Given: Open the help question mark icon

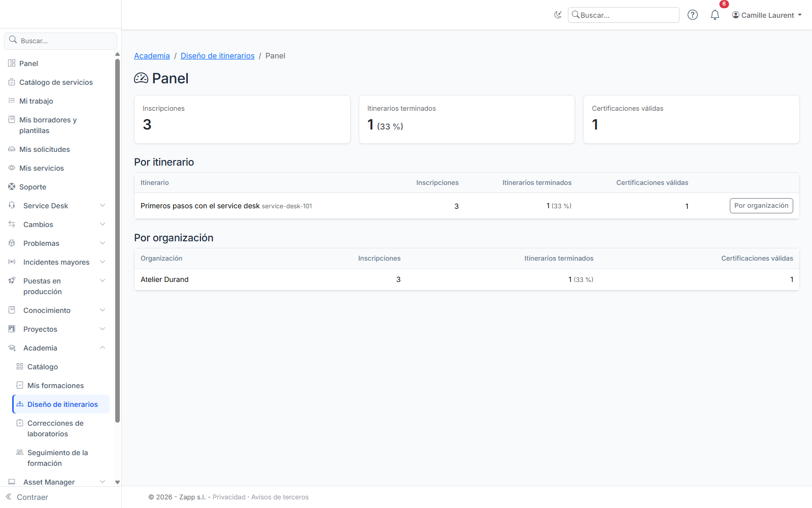Looking at the screenshot, I should (693, 15).
